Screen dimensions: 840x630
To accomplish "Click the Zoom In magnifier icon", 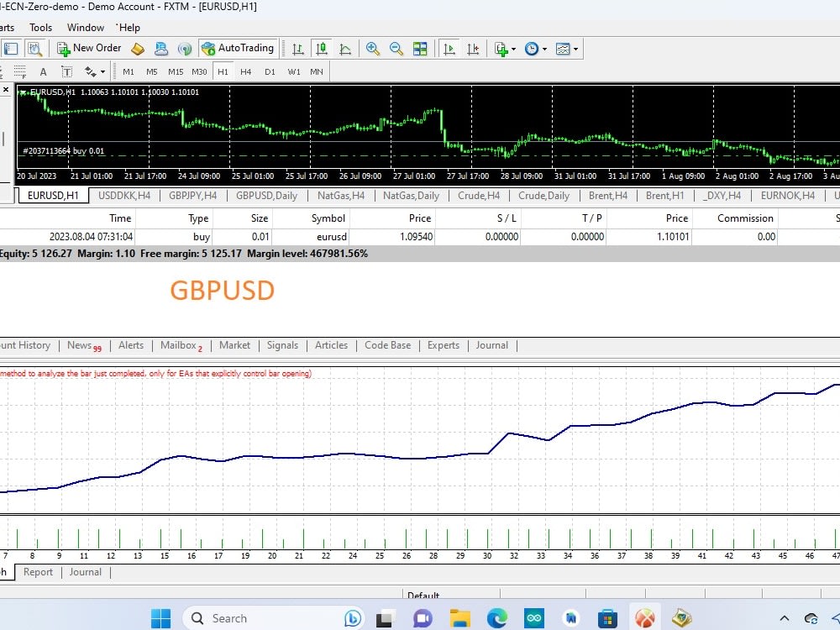I will coord(373,48).
